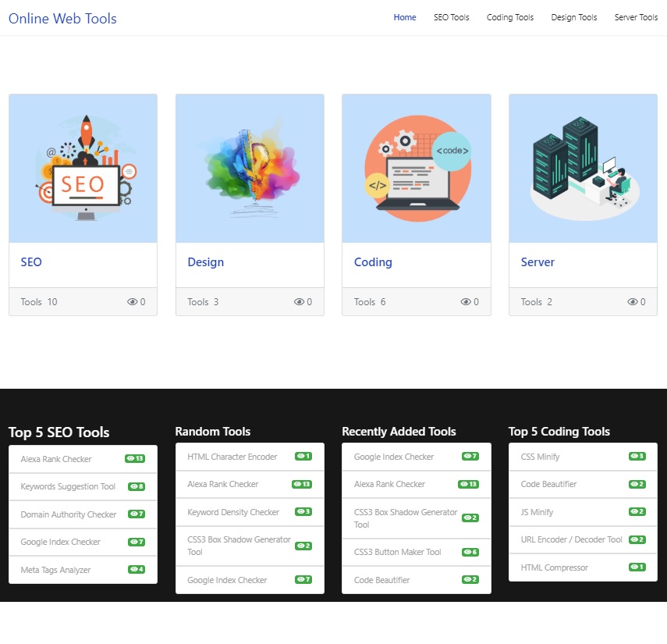Viewport: 667px width, 644px height.
Task: Toggle the view count on CSS3 Button Maker Tool
Action: tap(469, 552)
